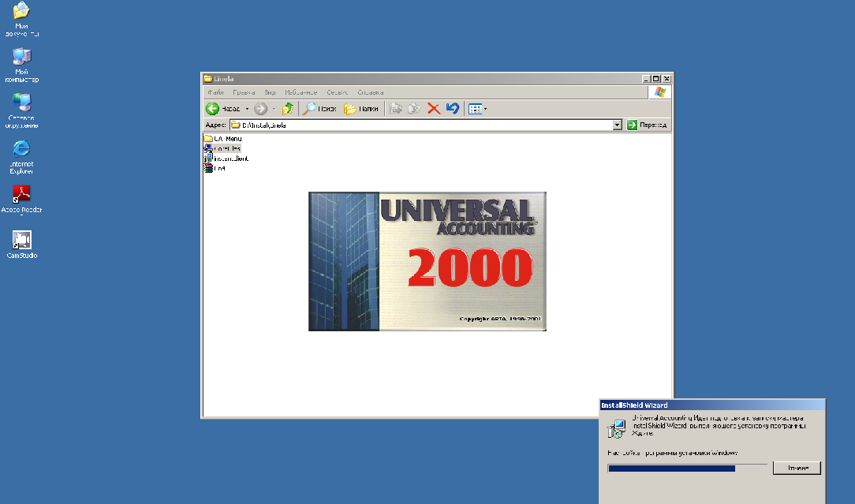Click the Universal Accounting 2000 splash image
This screenshot has height=504, width=855.
(x=427, y=261)
